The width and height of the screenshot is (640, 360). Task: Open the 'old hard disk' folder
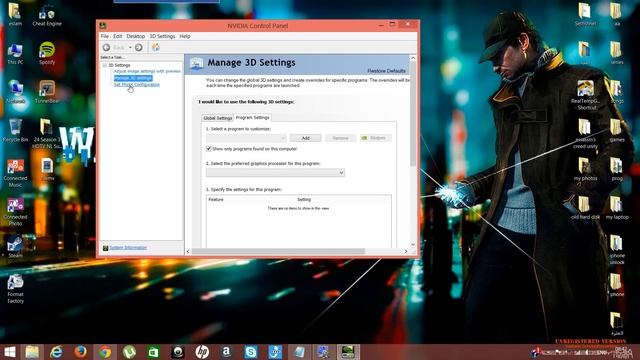pyautogui.click(x=585, y=208)
